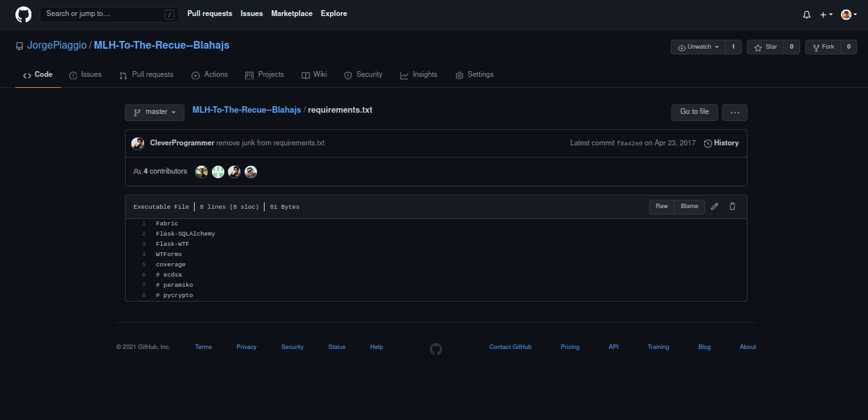Viewport: 868px width, 420px height.
Task: Open CleverProgrammer author avatar
Action: pos(138,143)
